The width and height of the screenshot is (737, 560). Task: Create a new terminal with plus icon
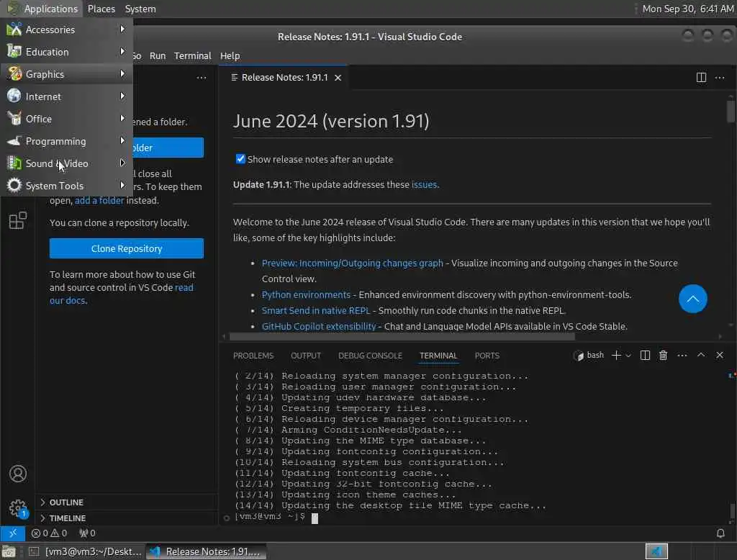tap(616, 355)
